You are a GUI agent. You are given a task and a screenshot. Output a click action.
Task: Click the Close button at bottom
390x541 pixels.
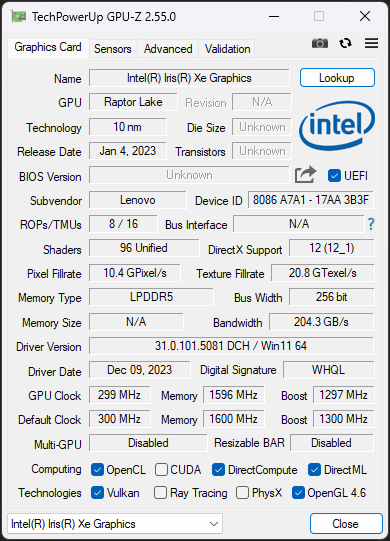coord(345,524)
